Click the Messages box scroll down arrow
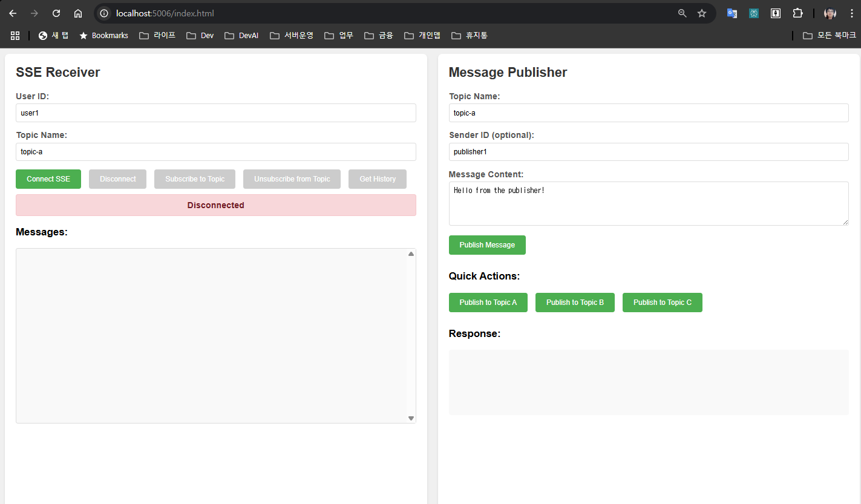Viewport: 861px width, 504px height. [x=411, y=418]
